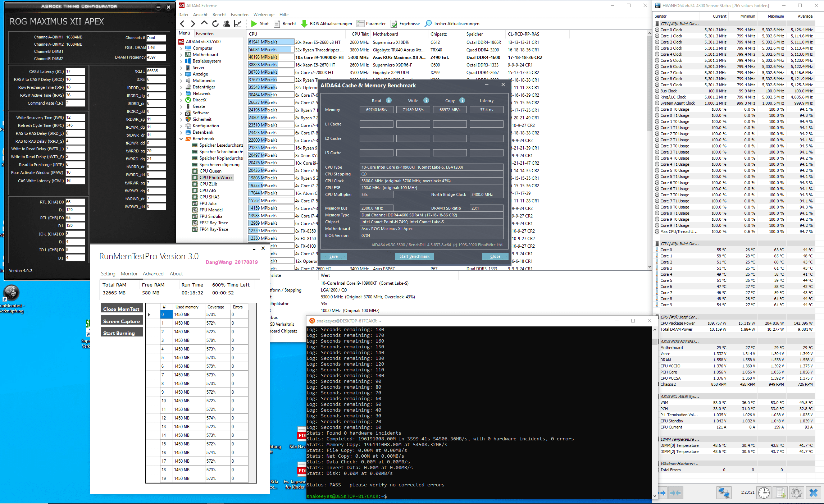Open HWiNFO settings gear icon
The height and width of the screenshot is (504, 824).
[796, 492]
